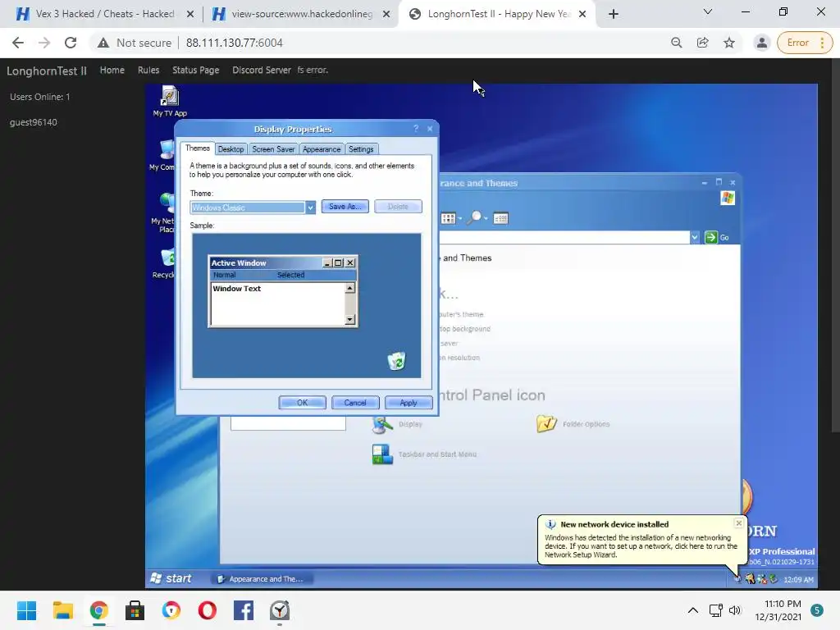Click the Save As button

345,207
